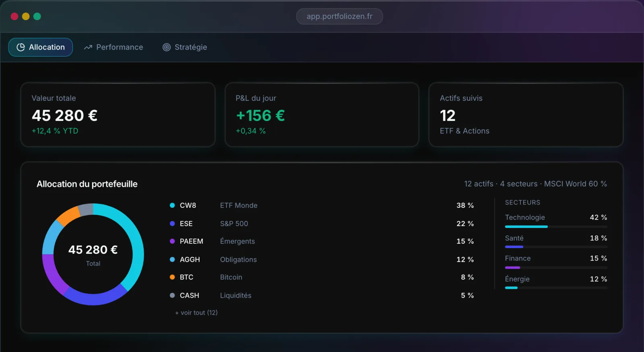Open the P&L du jour card
644x352 pixels.
click(322, 115)
